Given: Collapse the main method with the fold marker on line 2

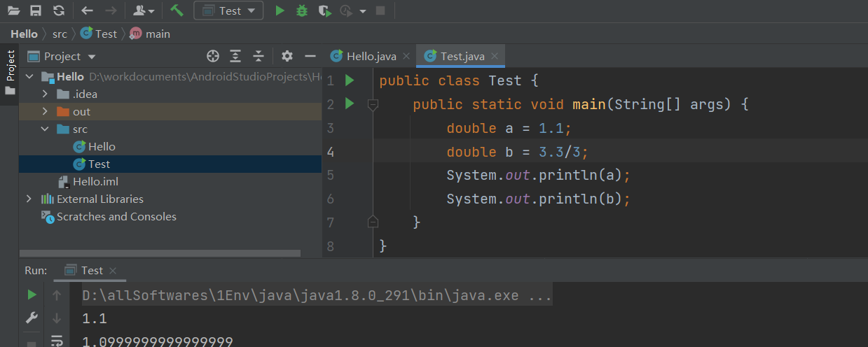Looking at the screenshot, I should click(373, 105).
